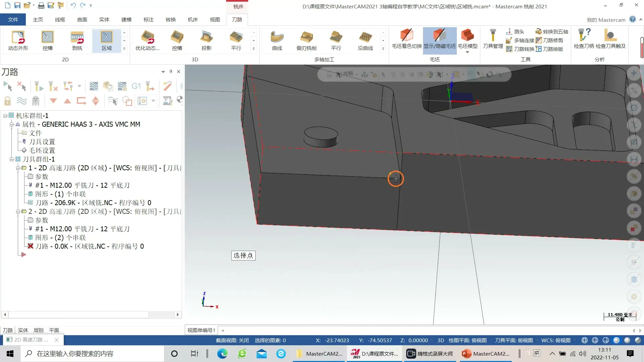The image size is (644, 362).
Task: Click select all operations arrow icon
Action: tap(8, 86)
